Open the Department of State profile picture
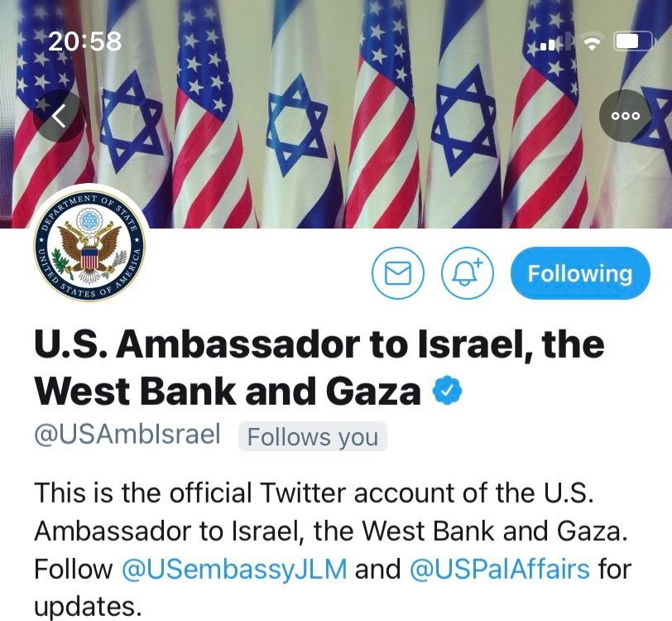The image size is (672, 621). point(89,248)
